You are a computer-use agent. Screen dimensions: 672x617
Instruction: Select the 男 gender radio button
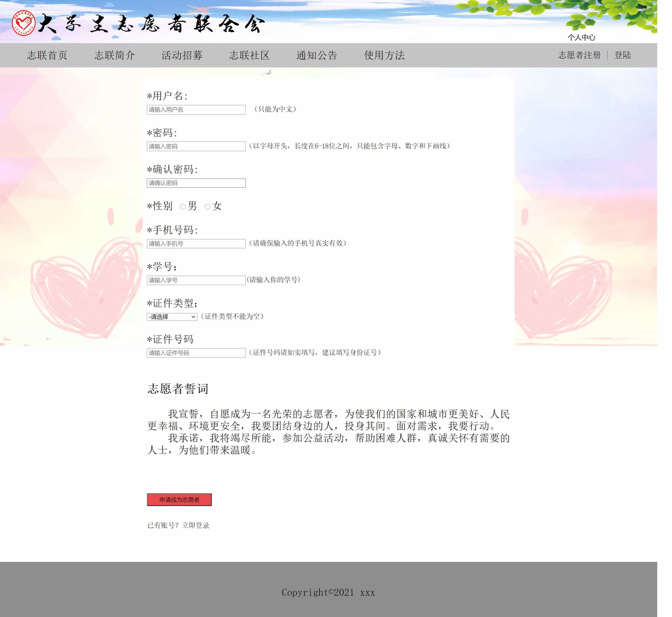tap(183, 207)
